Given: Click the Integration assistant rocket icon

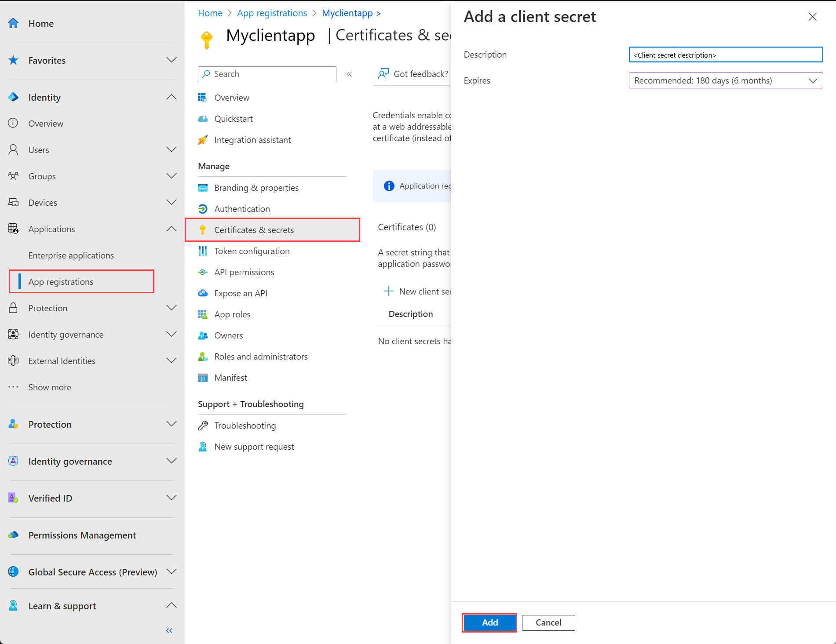Looking at the screenshot, I should click(203, 139).
